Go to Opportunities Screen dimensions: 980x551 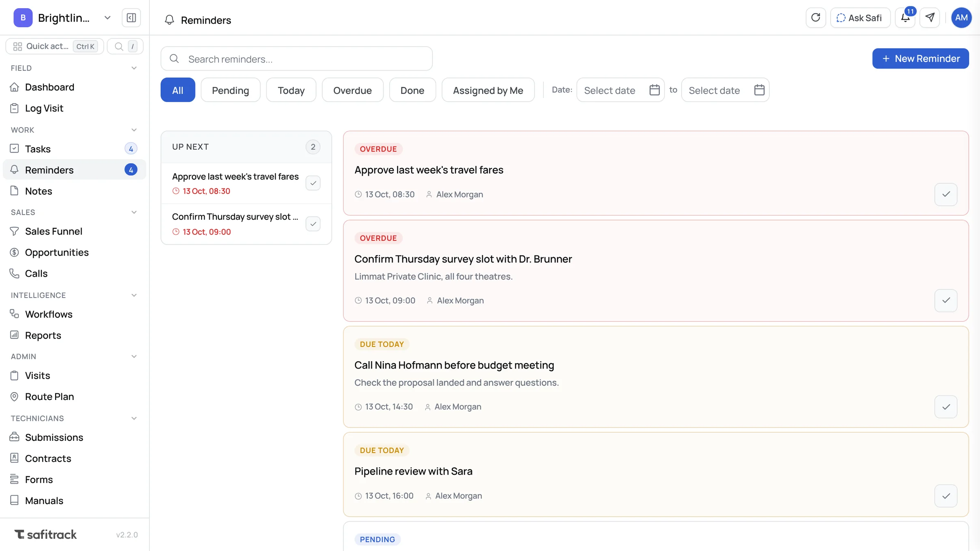[74, 252]
